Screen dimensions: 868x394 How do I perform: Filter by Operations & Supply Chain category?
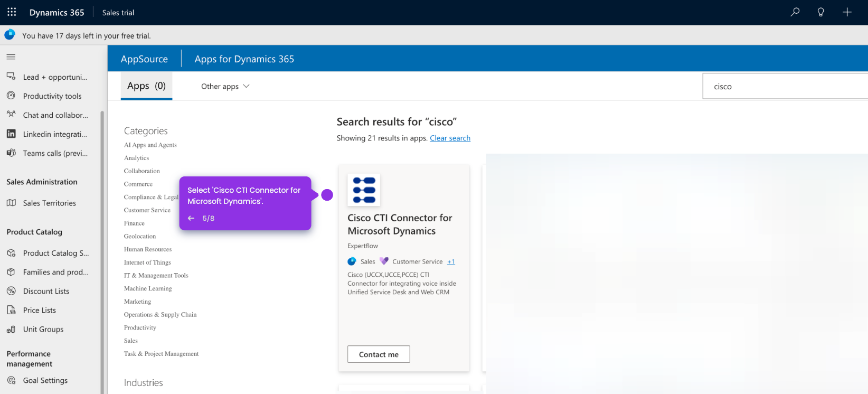(x=161, y=315)
